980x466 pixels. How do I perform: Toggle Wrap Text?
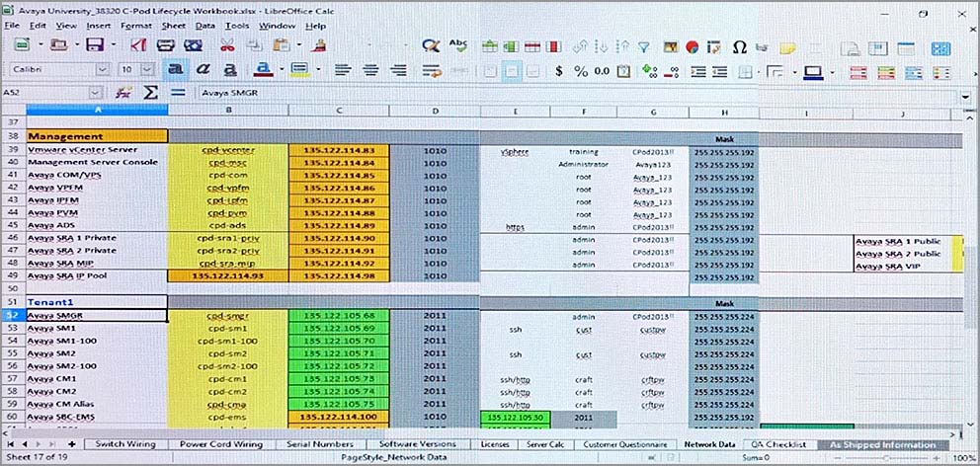coord(432,70)
